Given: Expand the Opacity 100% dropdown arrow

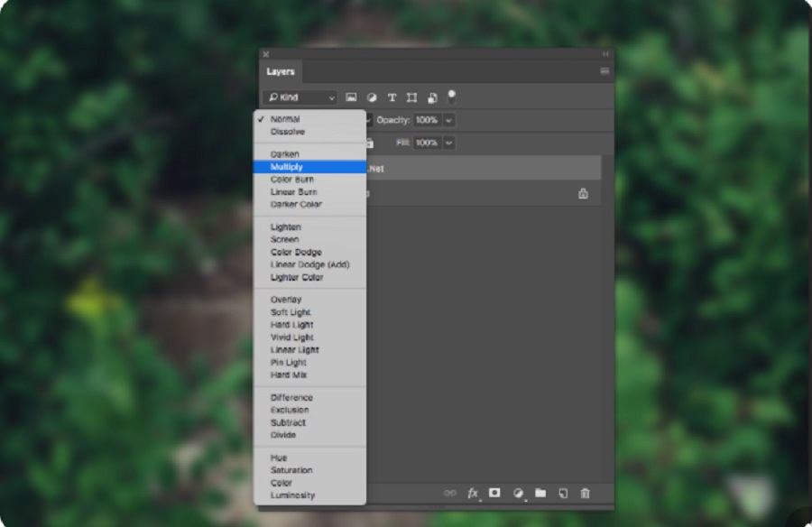Looking at the screenshot, I should point(448,120).
